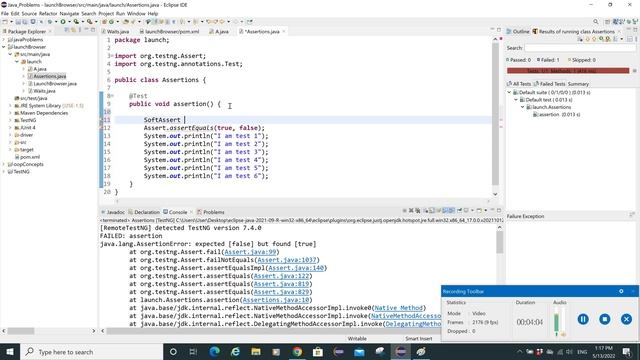Open Assertions.java:10 stack trace link
This screenshot has height=360, width=640.
(276, 300)
